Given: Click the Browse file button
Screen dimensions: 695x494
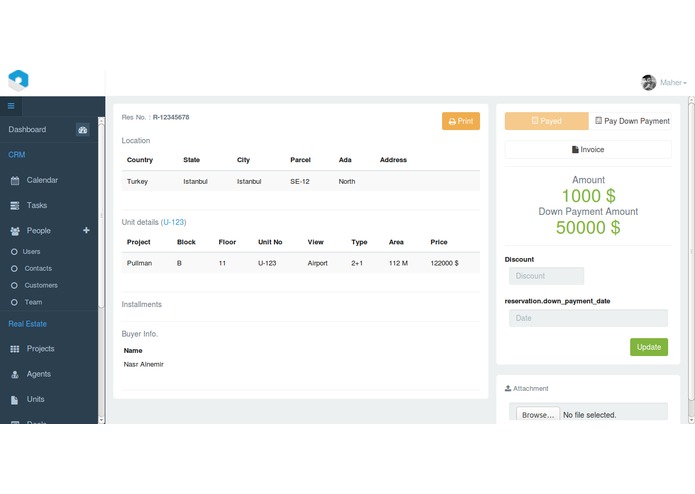Looking at the screenshot, I should (538, 415).
